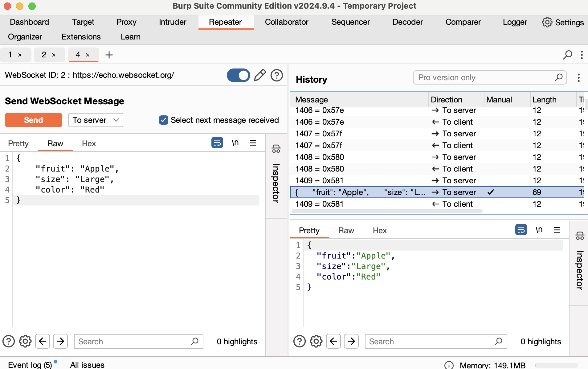Click the Send button
Screen dimensions: 588x369
coord(33,120)
